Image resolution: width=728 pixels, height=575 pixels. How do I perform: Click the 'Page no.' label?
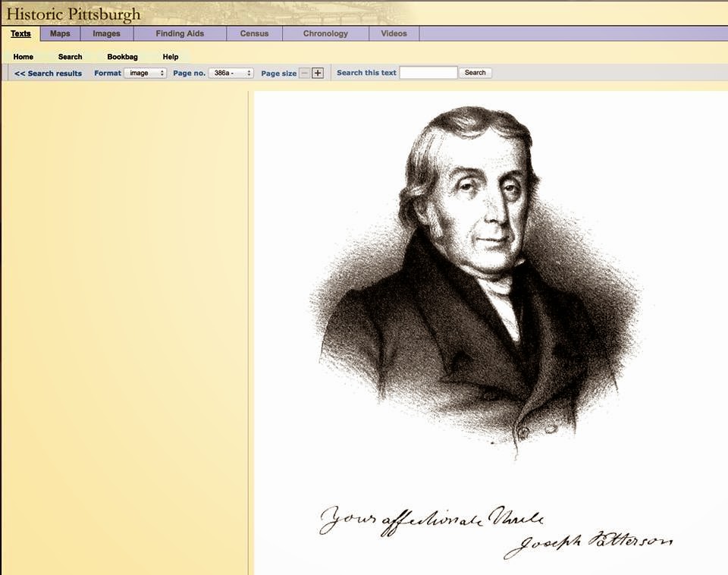coord(189,73)
